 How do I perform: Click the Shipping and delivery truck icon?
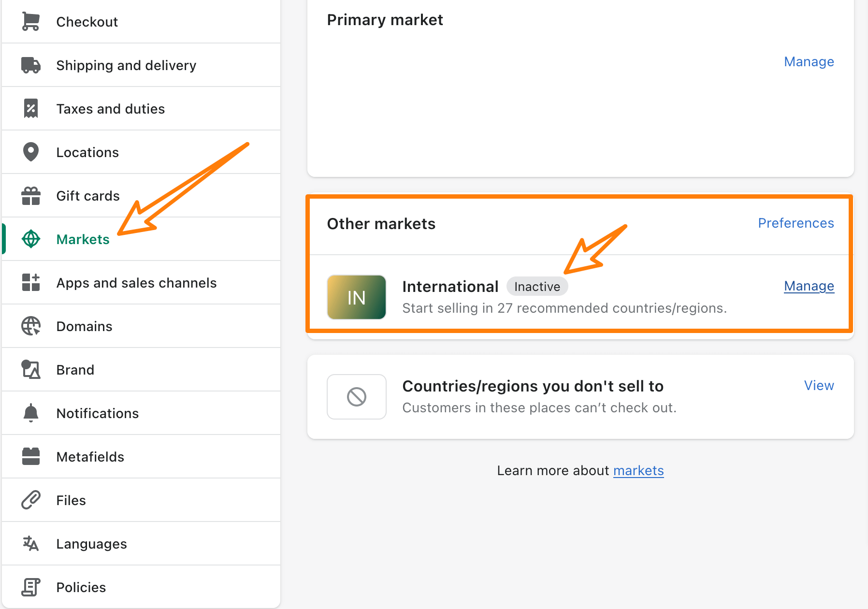[x=30, y=65]
